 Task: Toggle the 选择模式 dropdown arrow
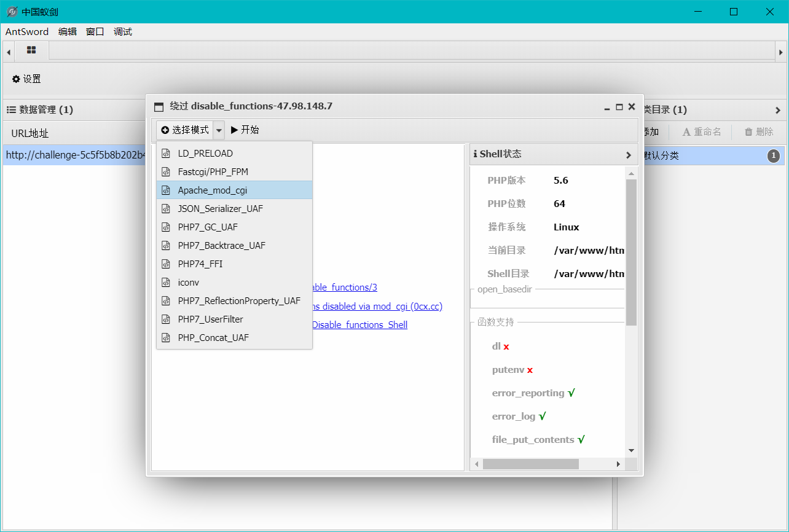coord(219,130)
